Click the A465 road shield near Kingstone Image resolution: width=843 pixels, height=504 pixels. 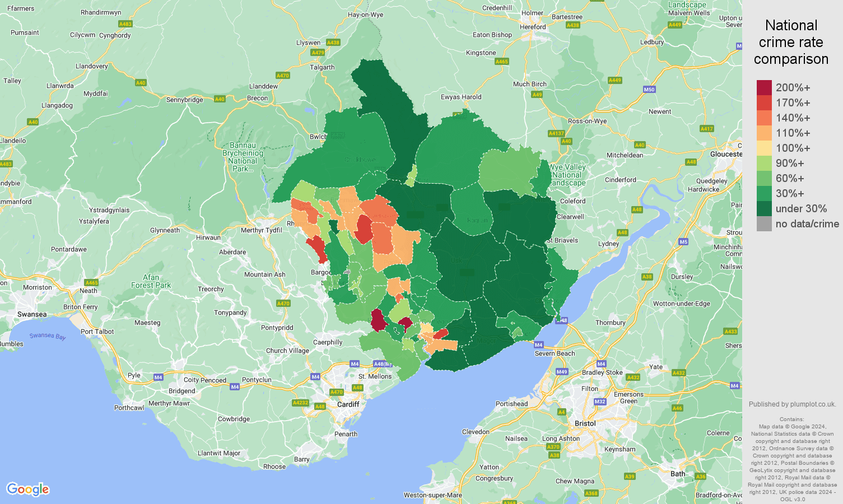(x=502, y=62)
